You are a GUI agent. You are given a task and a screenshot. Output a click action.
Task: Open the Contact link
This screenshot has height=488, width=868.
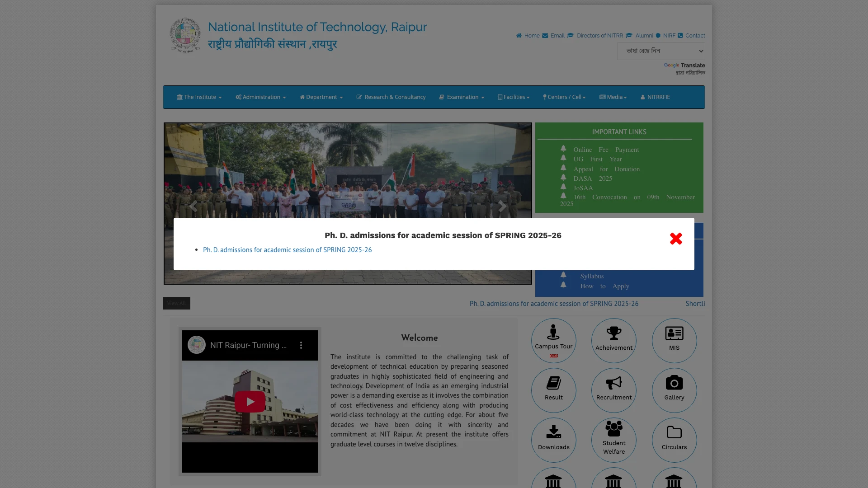pyautogui.click(x=691, y=36)
